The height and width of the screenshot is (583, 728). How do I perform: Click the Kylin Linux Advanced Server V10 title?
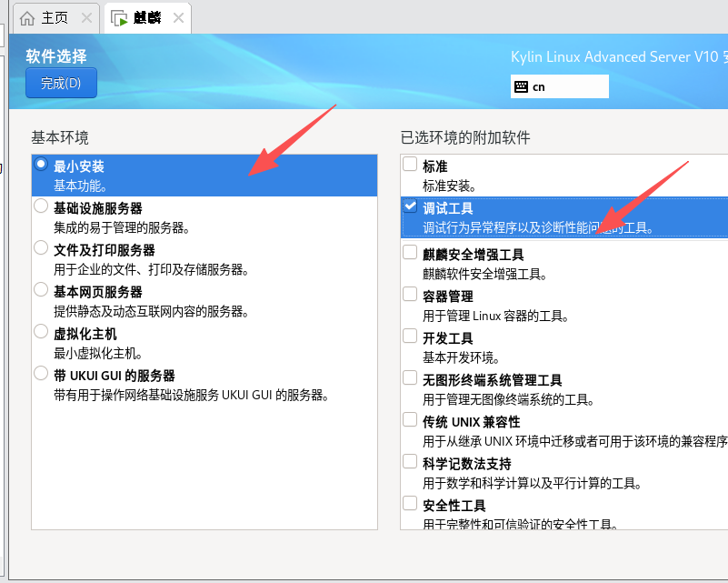point(614,56)
